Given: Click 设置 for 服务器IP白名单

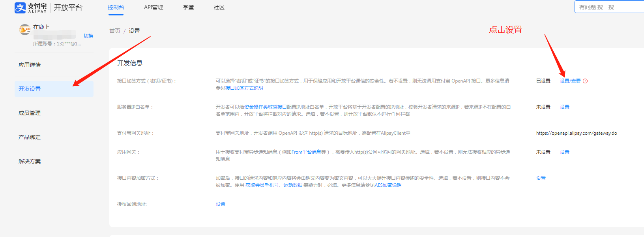Looking at the screenshot, I should pos(564,107).
